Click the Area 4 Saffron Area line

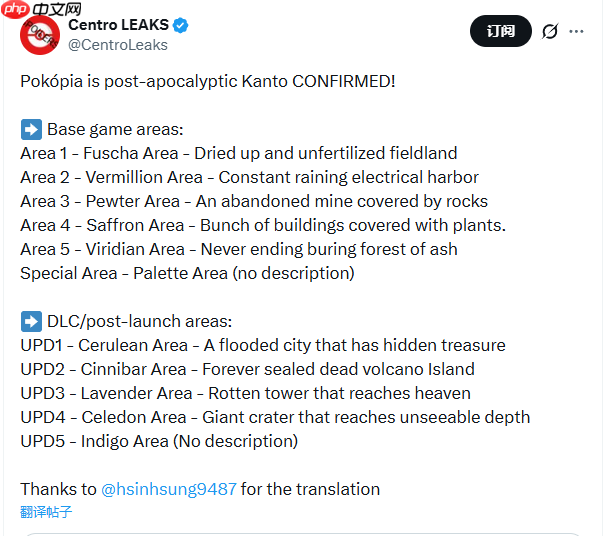coord(263,225)
